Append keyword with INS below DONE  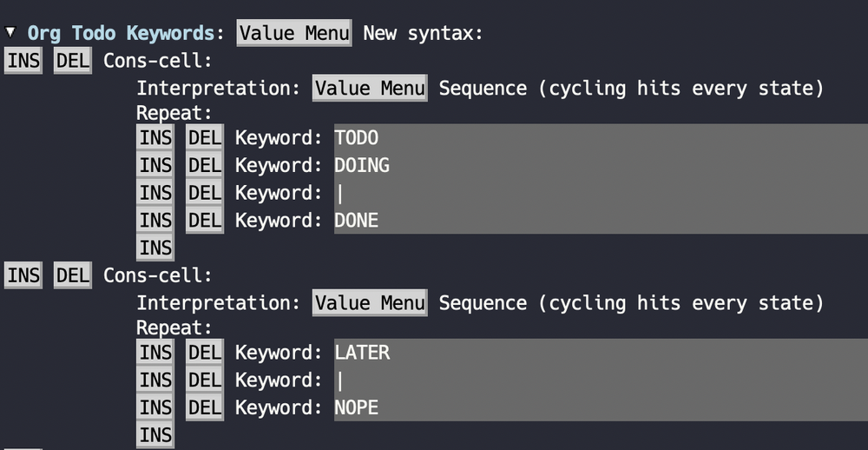[155, 248]
